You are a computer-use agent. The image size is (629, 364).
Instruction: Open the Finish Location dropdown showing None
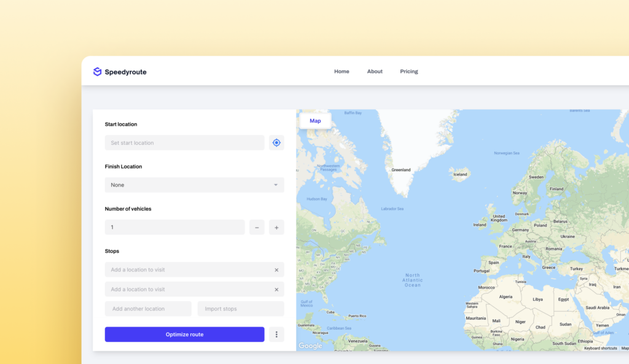(x=194, y=185)
